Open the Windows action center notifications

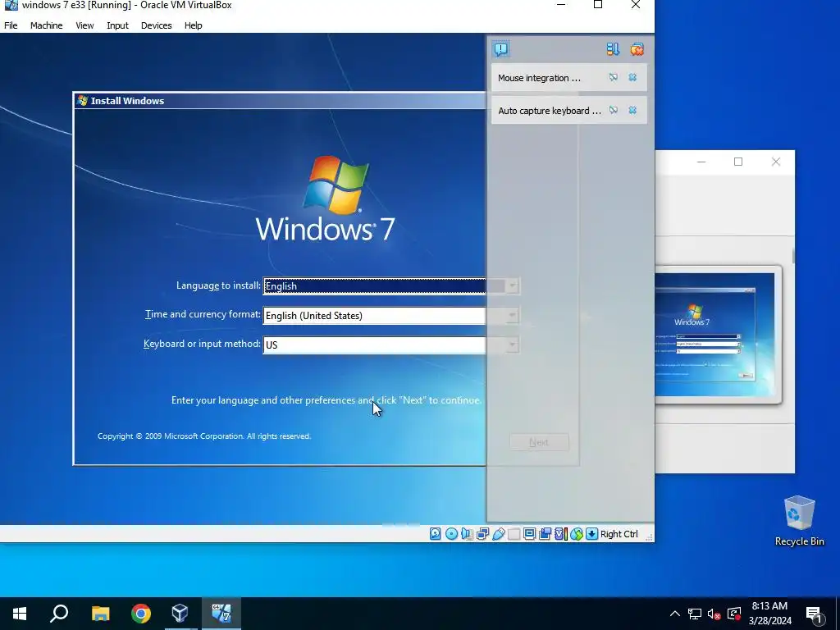(815, 614)
